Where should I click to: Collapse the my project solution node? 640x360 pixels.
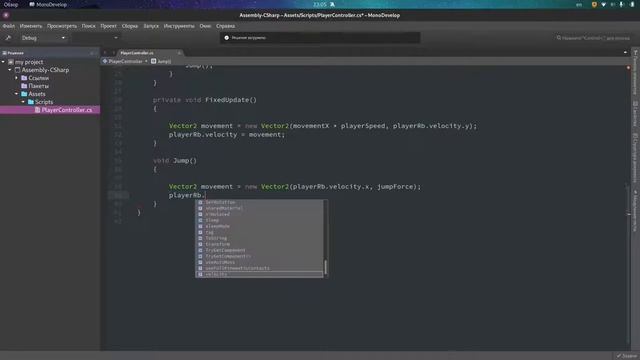(x=3, y=62)
